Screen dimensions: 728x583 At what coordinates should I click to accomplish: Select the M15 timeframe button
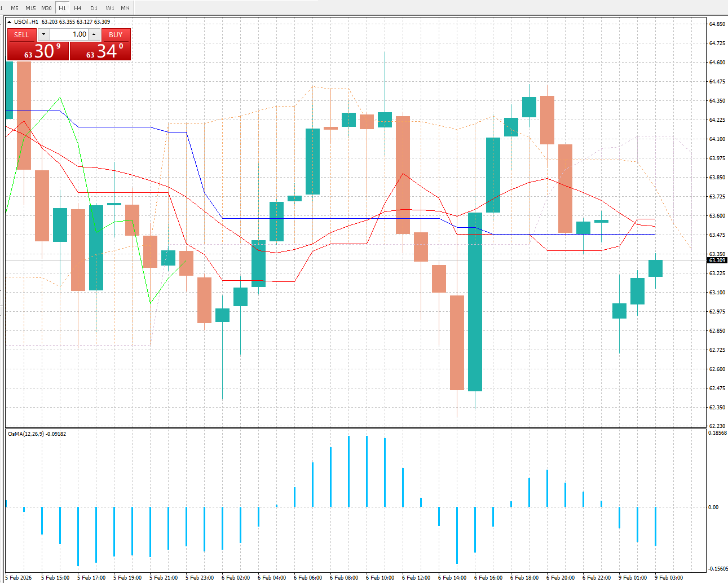pyautogui.click(x=30, y=8)
